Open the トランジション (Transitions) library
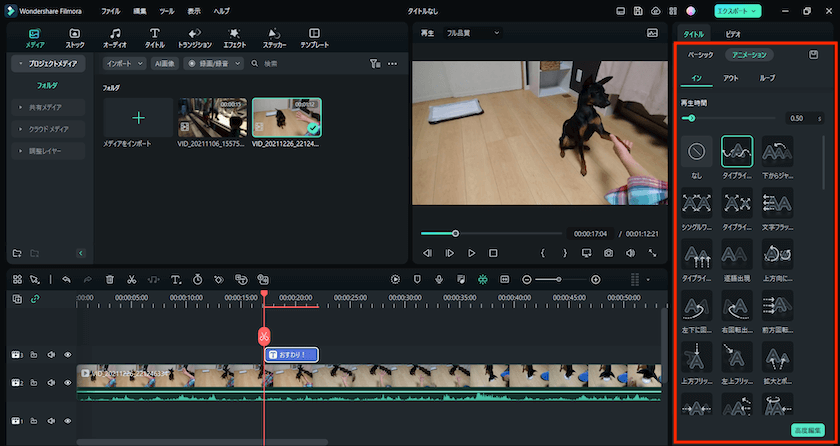The height and width of the screenshot is (446, 840). [194, 38]
